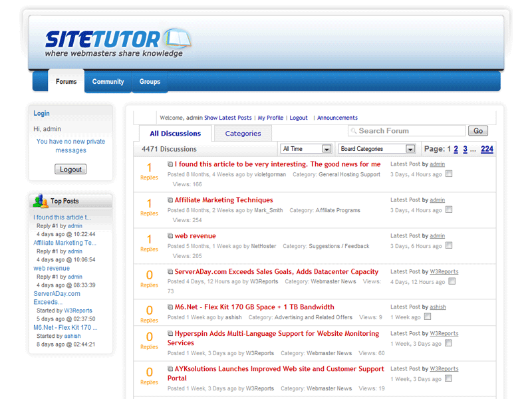The image size is (532, 399).
Task: Select checkbox on M6.Net Flex Kit row
Action: coord(428,317)
